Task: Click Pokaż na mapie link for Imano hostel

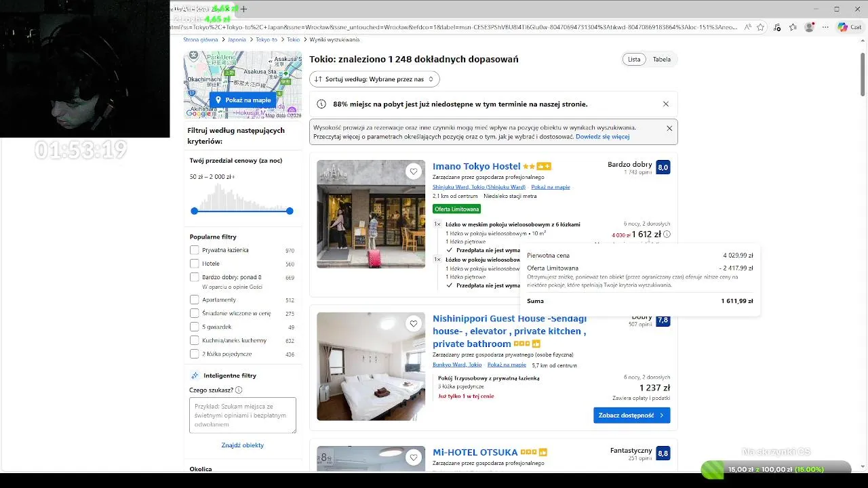Action: [551, 187]
